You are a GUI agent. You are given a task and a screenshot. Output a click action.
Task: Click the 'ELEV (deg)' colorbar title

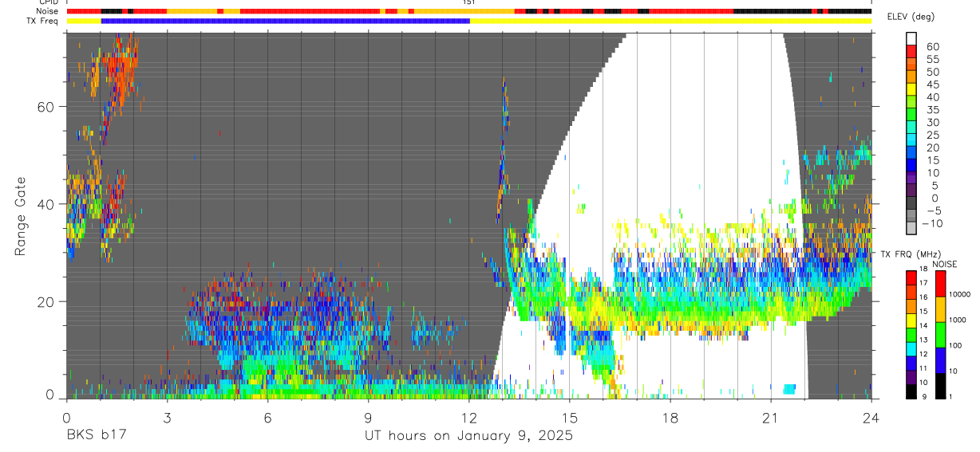tap(911, 17)
